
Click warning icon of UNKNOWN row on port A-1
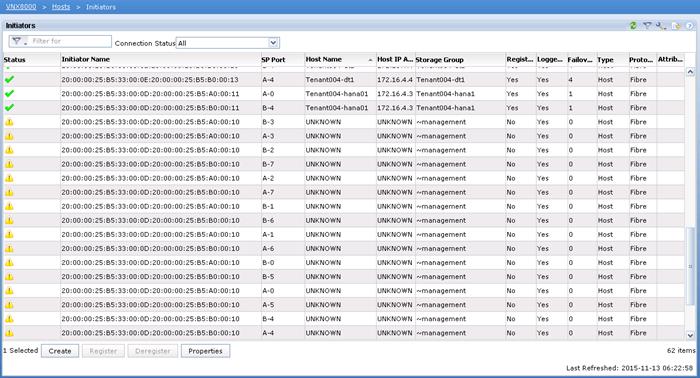point(9,234)
